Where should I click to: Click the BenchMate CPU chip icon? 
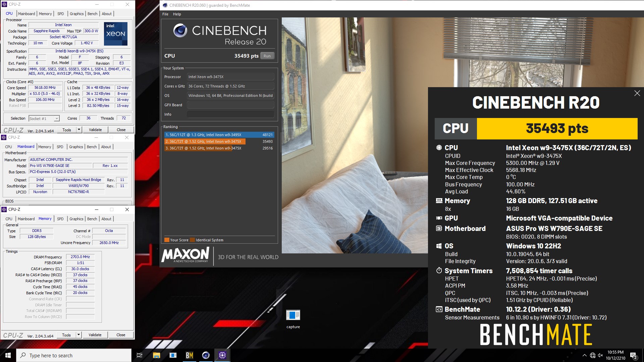(439, 147)
